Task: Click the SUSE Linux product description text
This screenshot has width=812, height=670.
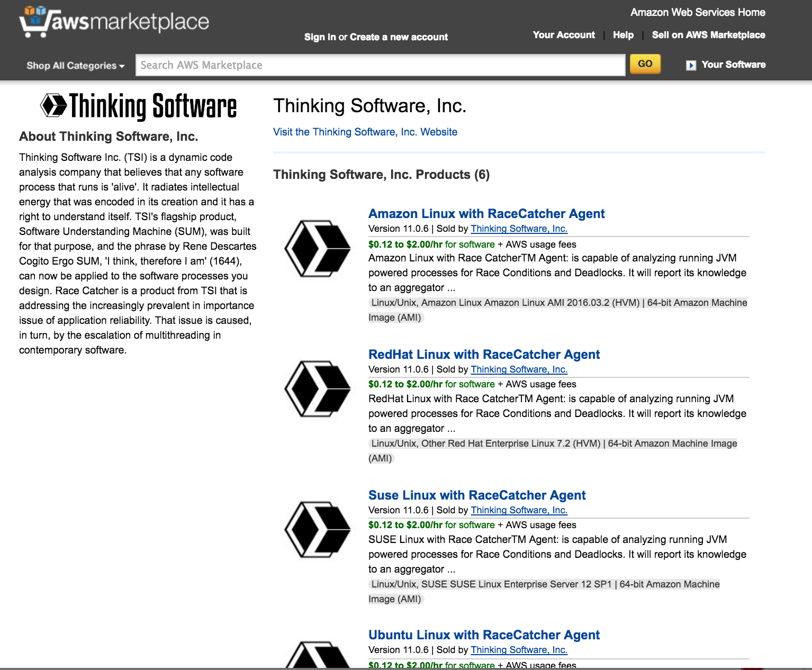Action: (557, 555)
